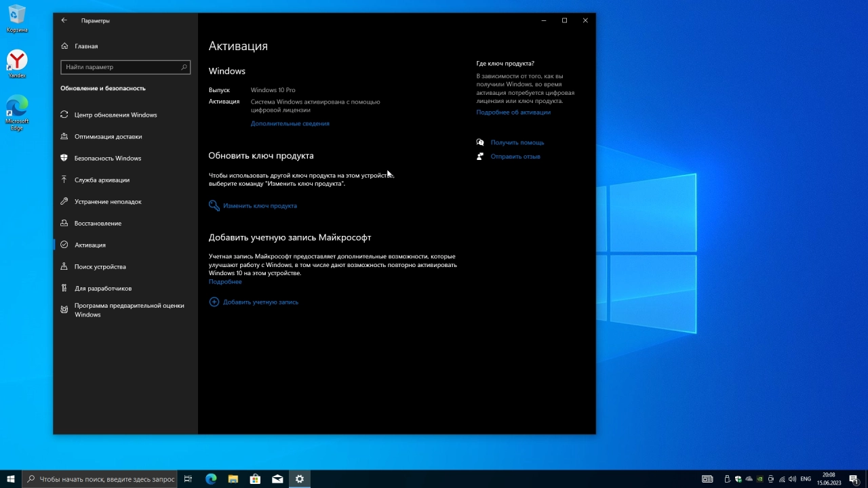Screen dimensions: 868x488
Task: Click the key icon beside Изменить ключ продукта
Action: pos(214,205)
